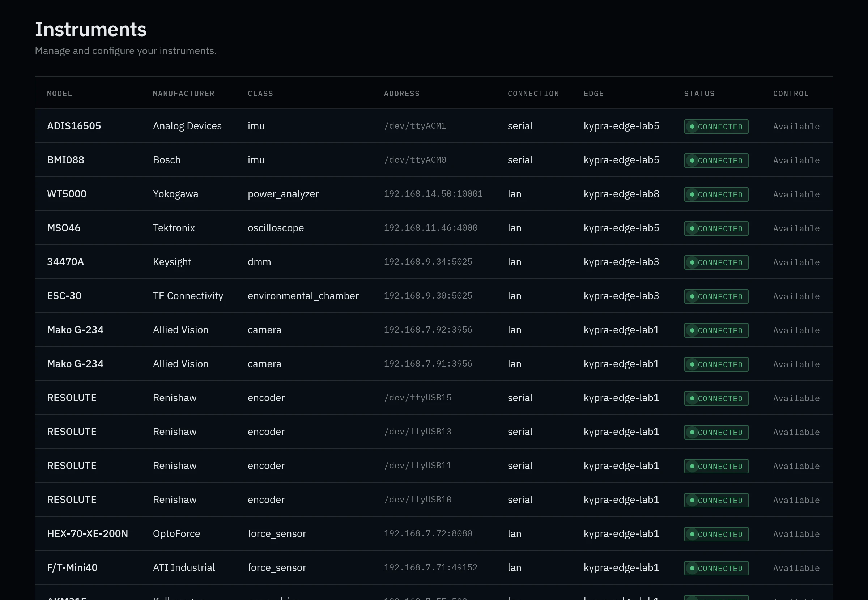The width and height of the screenshot is (868, 600).
Task: Click the 192.168.7.71:49152 address
Action: pos(430,568)
